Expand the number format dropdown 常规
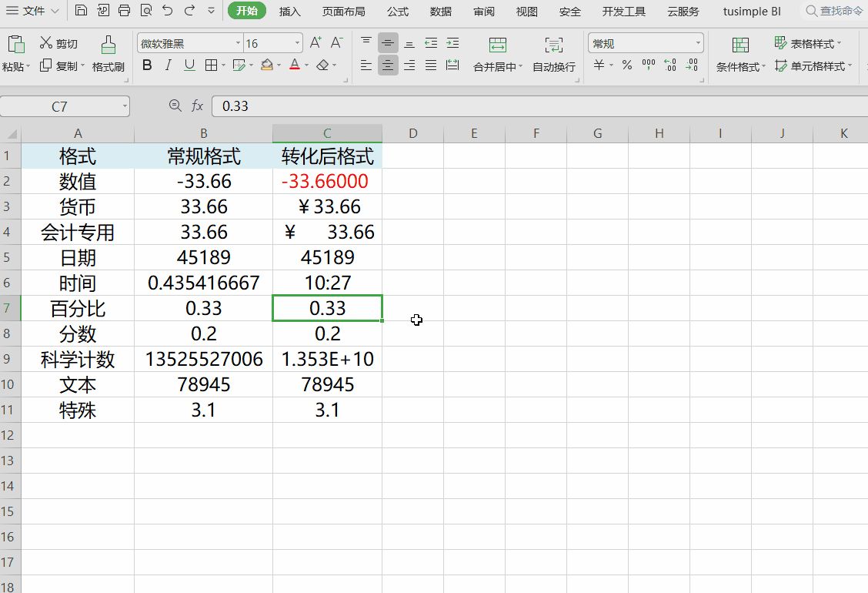 698,44
